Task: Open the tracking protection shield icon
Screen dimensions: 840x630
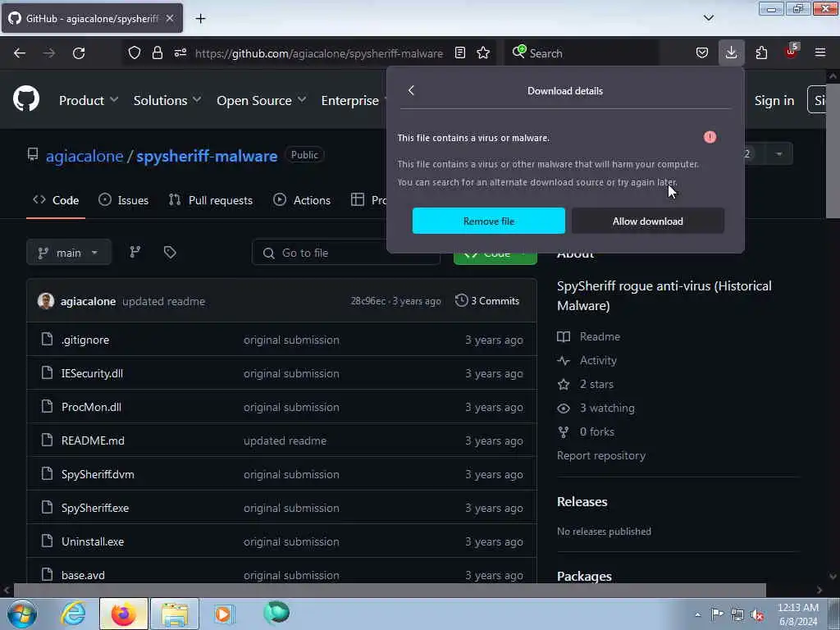Action: (135, 52)
